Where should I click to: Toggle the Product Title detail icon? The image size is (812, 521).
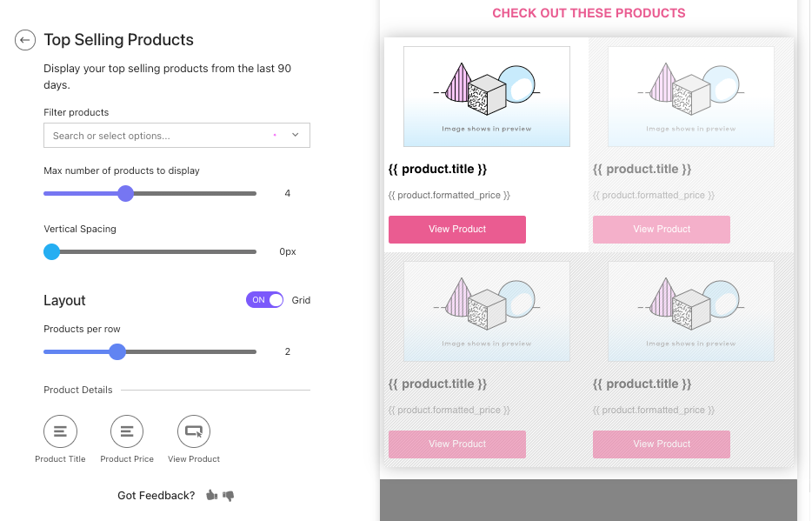[60, 431]
